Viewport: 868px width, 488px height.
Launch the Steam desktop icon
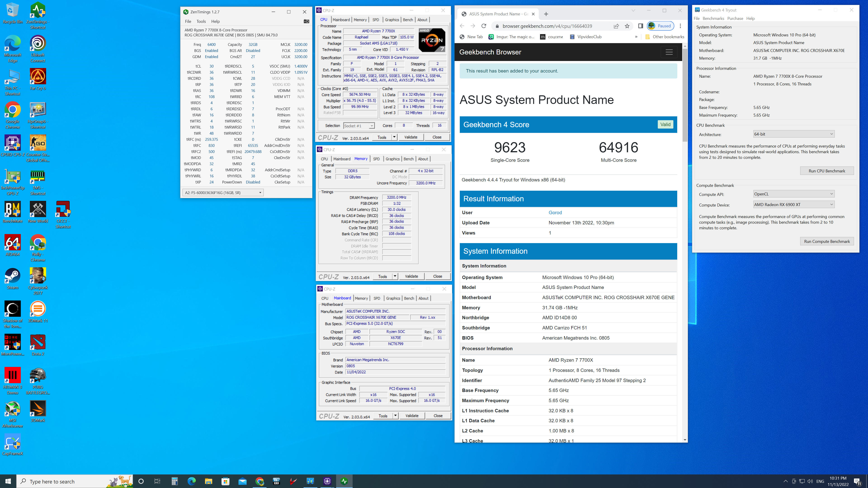[x=12, y=279]
